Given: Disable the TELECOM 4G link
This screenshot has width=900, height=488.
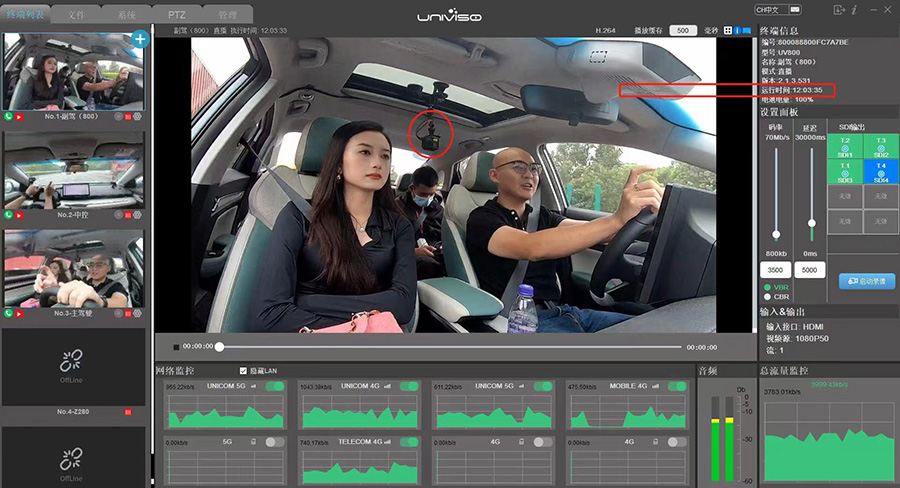Looking at the screenshot, I should [x=409, y=441].
